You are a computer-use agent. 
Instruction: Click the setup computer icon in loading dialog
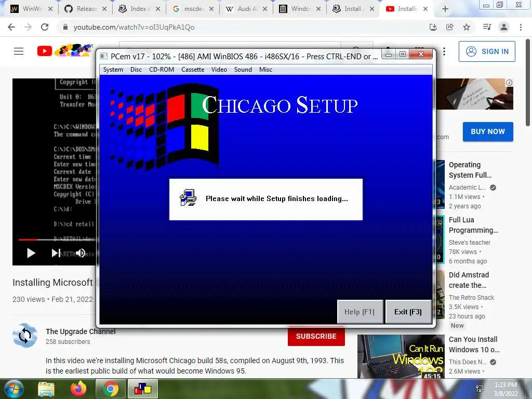tap(188, 198)
